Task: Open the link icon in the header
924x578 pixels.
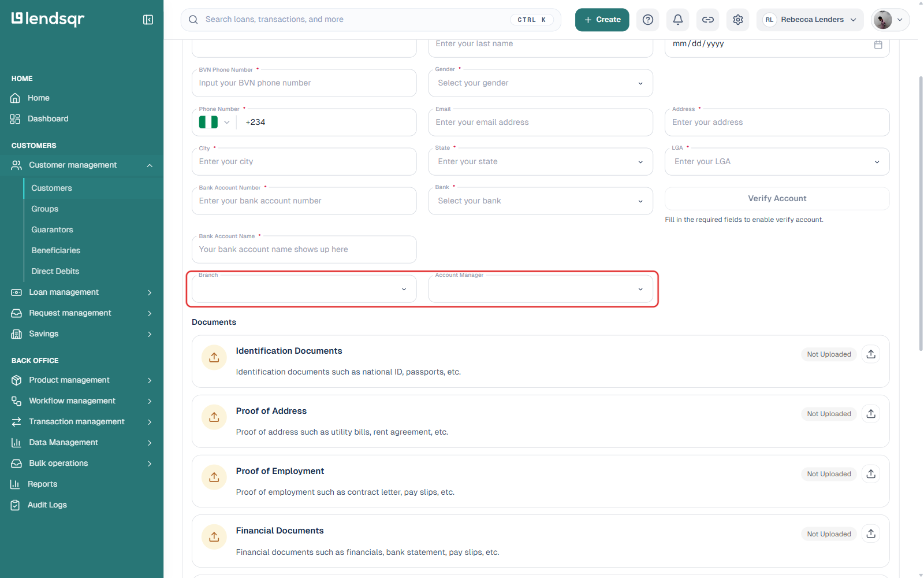Action: coord(708,20)
